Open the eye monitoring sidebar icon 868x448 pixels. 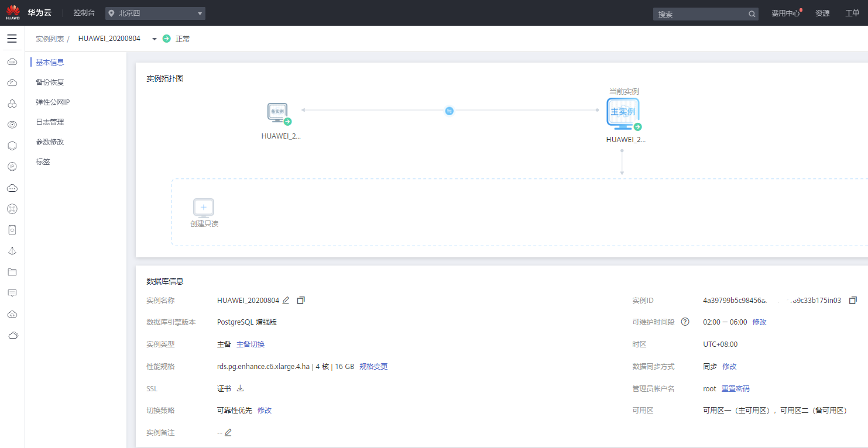[12, 125]
